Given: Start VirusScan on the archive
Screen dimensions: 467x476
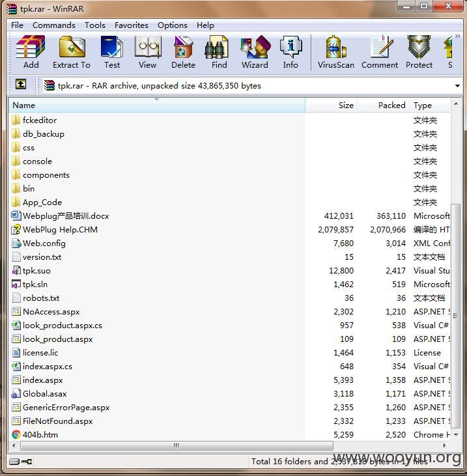Looking at the screenshot, I should click(x=336, y=52).
